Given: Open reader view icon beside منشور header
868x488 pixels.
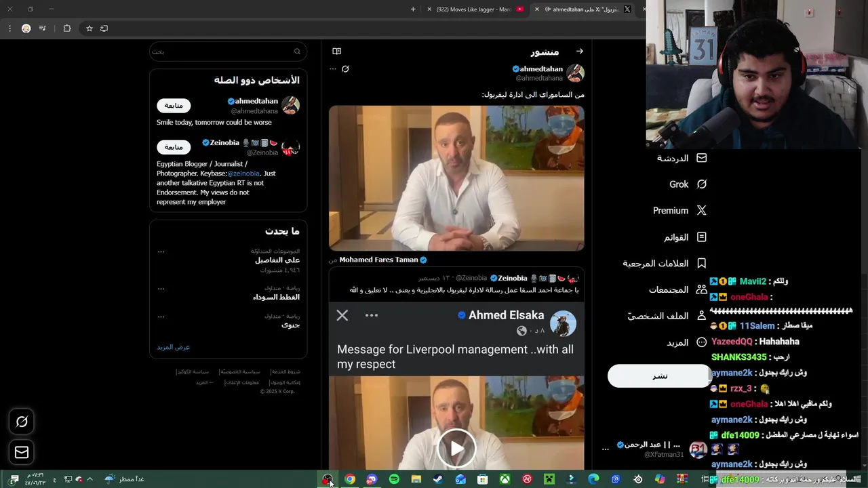Looking at the screenshot, I should point(336,52).
